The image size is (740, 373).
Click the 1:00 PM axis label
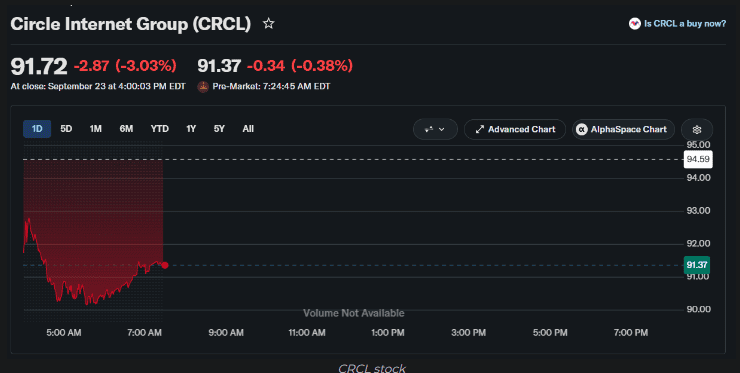pyautogui.click(x=387, y=333)
